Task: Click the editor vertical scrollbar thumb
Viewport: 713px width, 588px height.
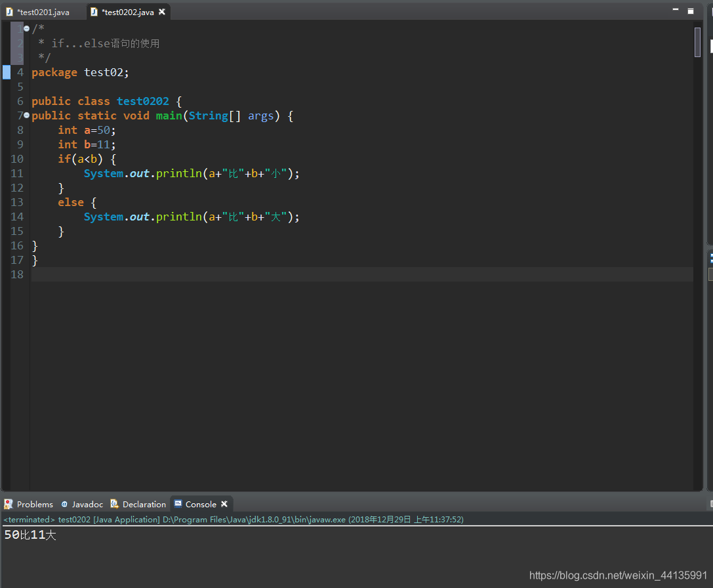Action: 697,42
